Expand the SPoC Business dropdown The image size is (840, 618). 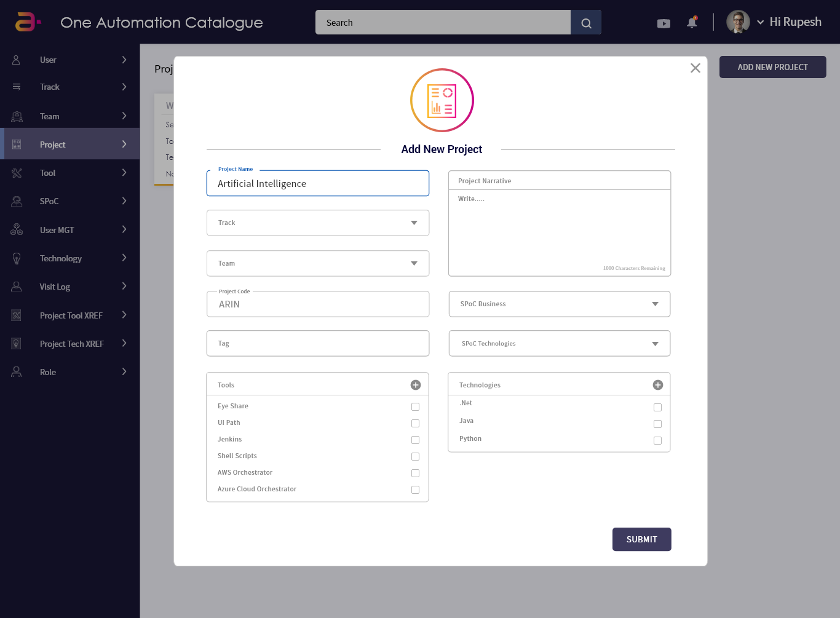click(x=654, y=304)
